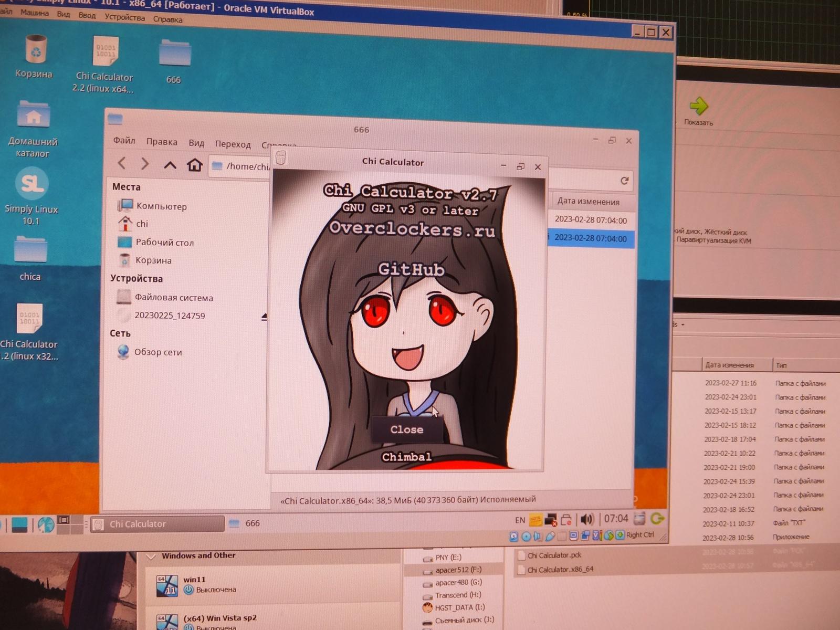840x630 pixels.
Task: Open Рабочий стол in the sidebar
Action: point(155,242)
